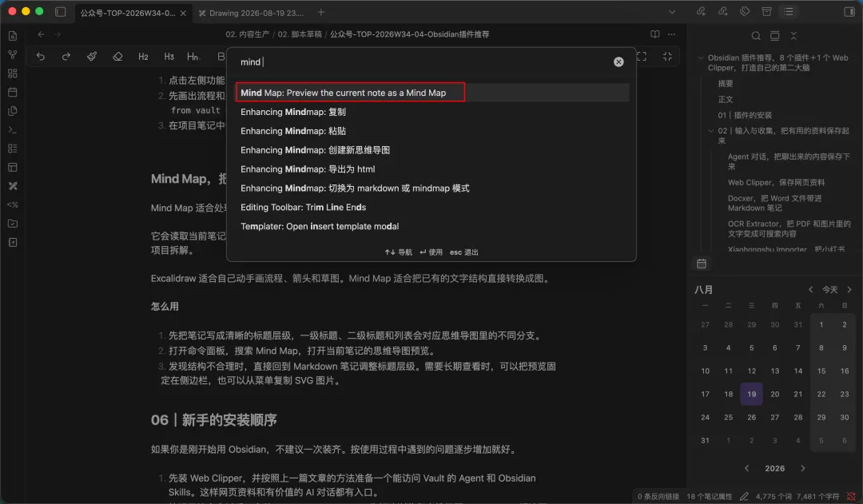Click the outline panel view-mode icon
863x504 pixels.
click(774, 36)
